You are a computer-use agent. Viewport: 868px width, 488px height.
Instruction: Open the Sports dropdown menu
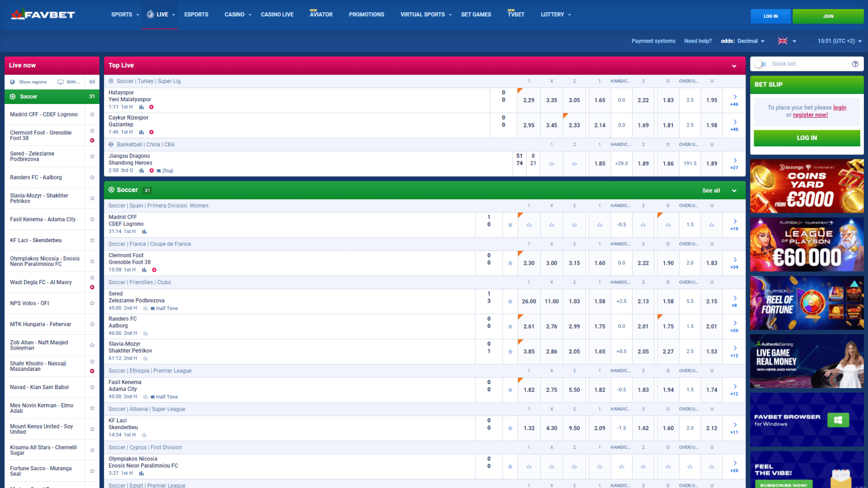pyautogui.click(x=125, y=14)
